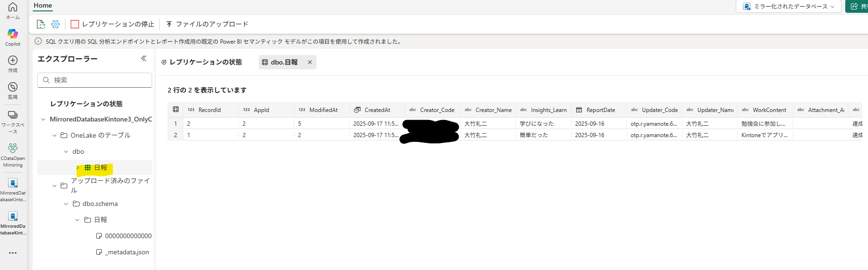Select the 日報 table under dbo
The image size is (868, 270).
point(100,168)
